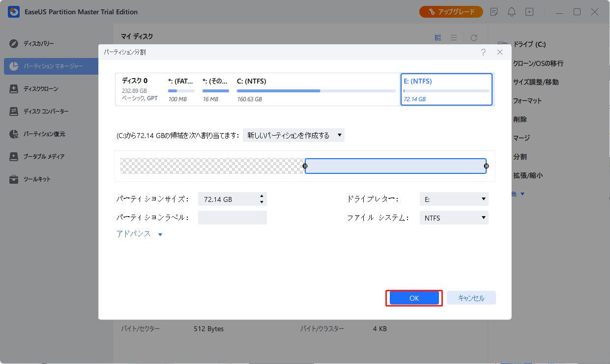Click the アップグレード button
610x364 pixels.
pyautogui.click(x=451, y=11)
